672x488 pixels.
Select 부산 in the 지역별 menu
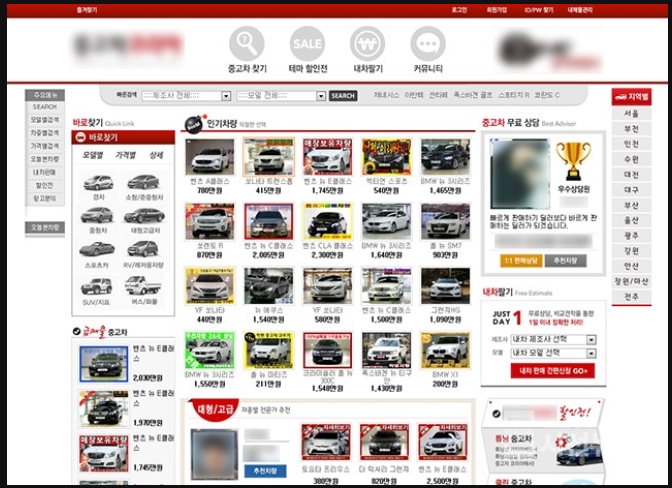pyautogui.click(x=631, y=205)
